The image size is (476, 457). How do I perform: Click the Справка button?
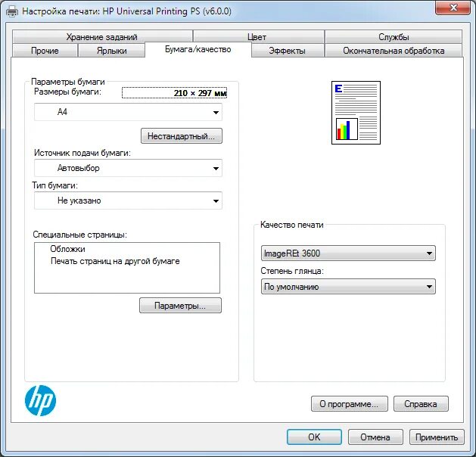[x=421, y=404]
